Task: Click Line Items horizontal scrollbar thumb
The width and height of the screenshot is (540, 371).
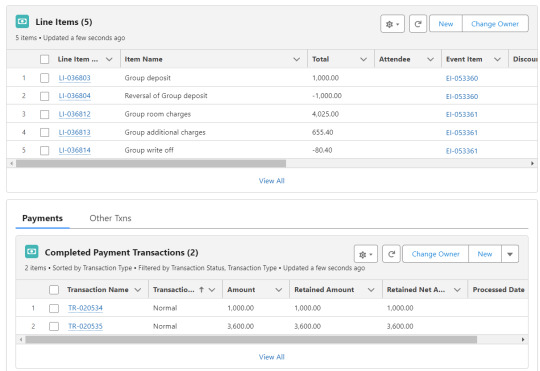Action: point(151,163)
